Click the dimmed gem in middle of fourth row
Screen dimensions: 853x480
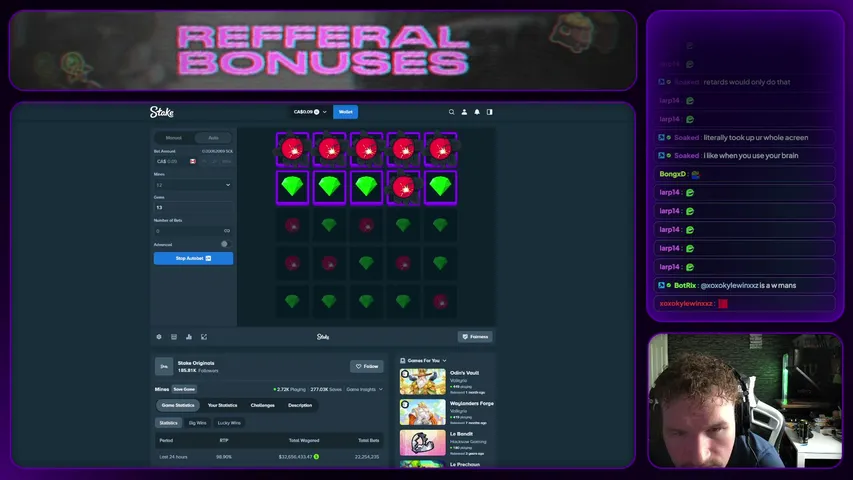tap(366, 263)
